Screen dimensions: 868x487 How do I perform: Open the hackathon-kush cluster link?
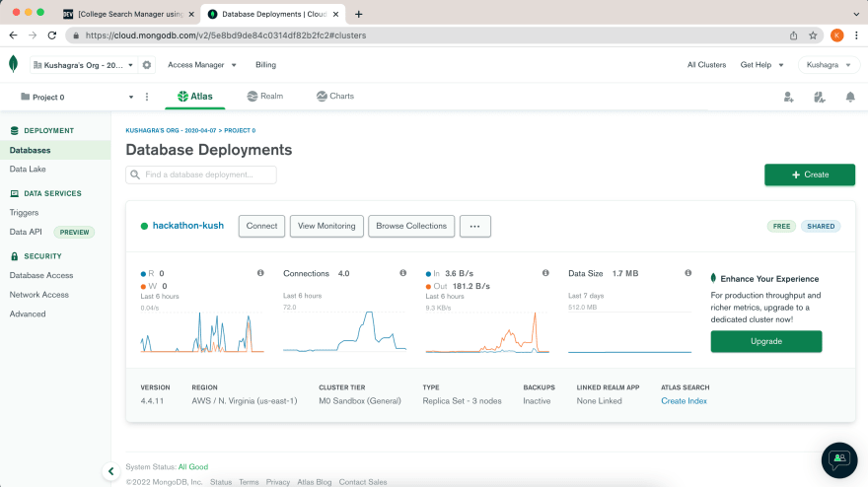[188, 225]
